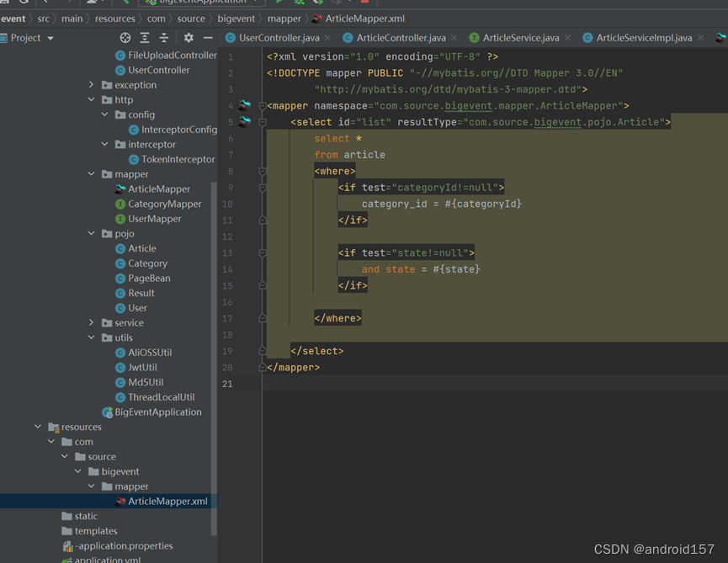This screenshot has width=728, height=563.
Task: Collapse the pojo folder
Action: pos(92,233)
